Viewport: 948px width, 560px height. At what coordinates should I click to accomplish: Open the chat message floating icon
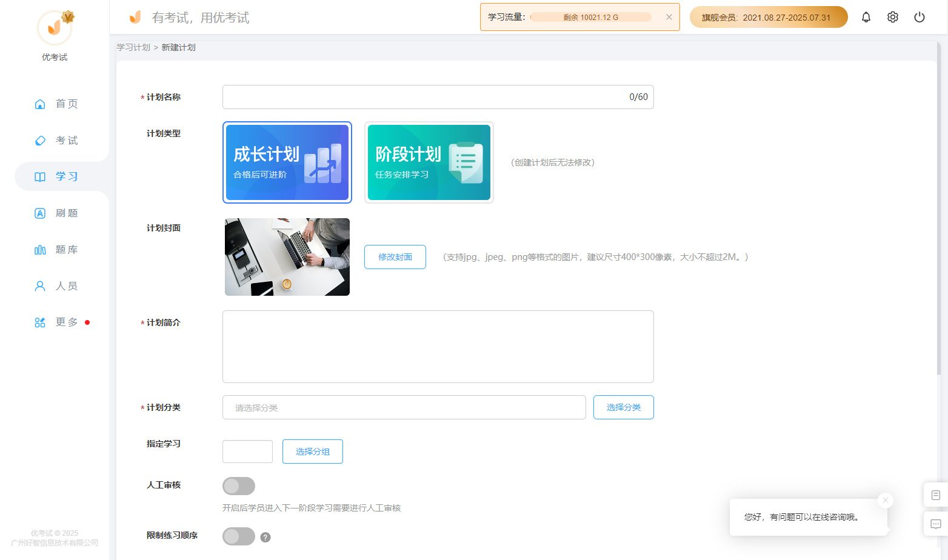pyautogui.click(x=936, y=524)
